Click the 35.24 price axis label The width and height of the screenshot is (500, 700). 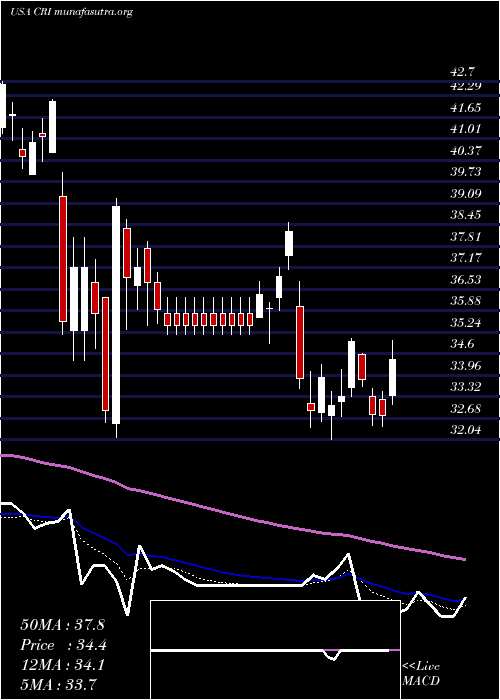click(x=466, y=322)
